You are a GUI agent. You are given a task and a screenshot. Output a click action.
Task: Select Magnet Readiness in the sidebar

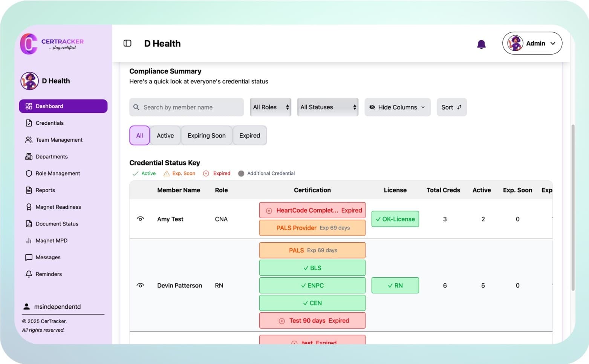(x=58, y=207)
